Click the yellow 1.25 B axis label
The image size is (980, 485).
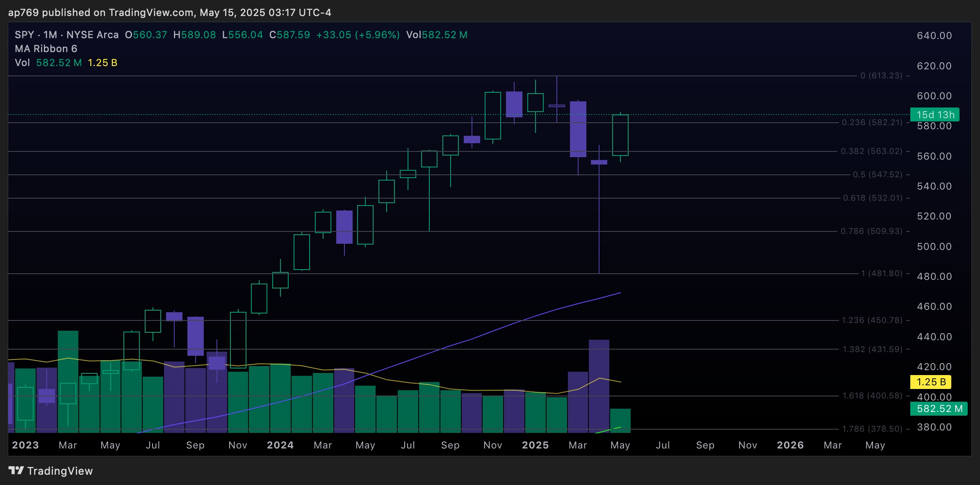pyautogui.click(x=931, y=382)
